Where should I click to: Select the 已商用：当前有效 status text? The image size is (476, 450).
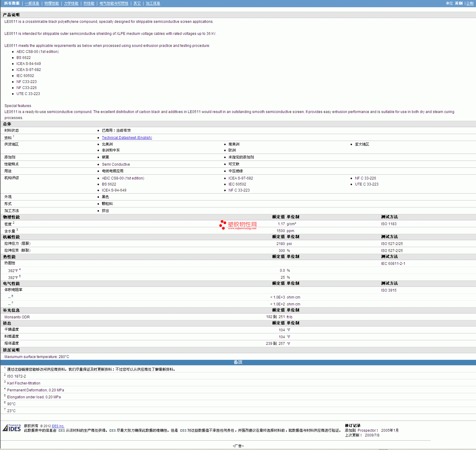[116, 130]
